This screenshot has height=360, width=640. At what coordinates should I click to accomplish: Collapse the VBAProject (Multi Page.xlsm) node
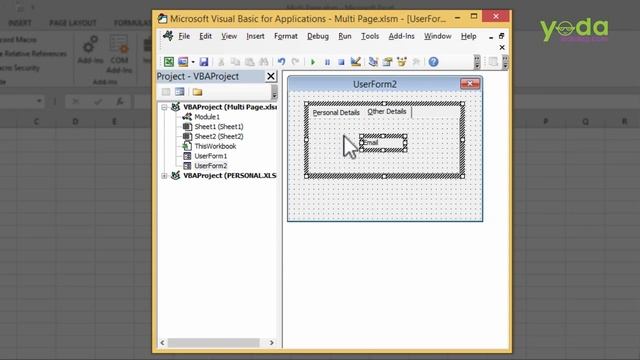coord(164,107)
